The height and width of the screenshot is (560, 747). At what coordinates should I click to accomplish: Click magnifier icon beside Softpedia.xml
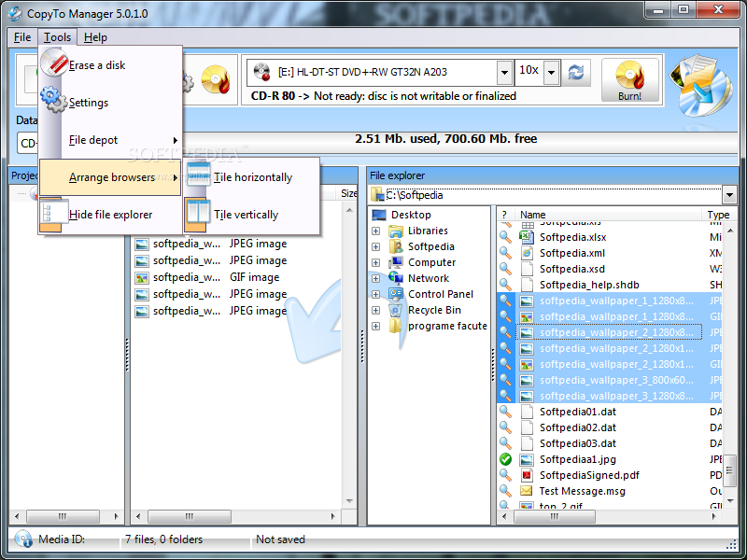[505, 253]
